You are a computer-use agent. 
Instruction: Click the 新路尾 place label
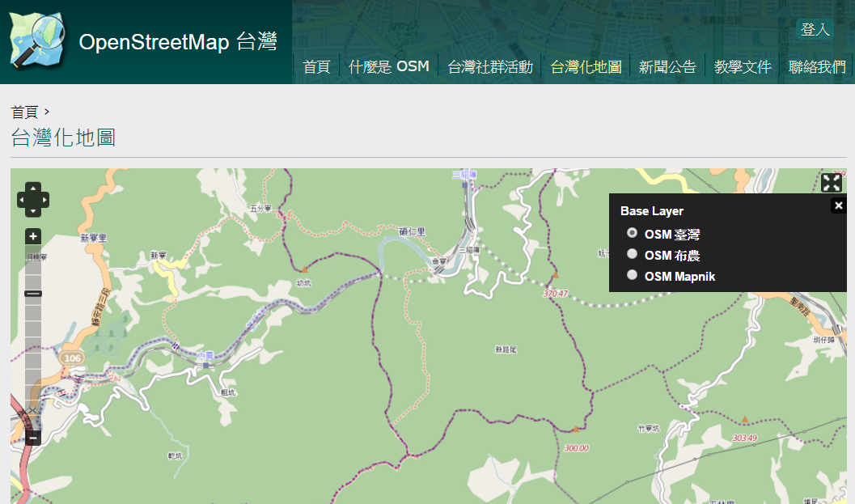pos(506,349)
